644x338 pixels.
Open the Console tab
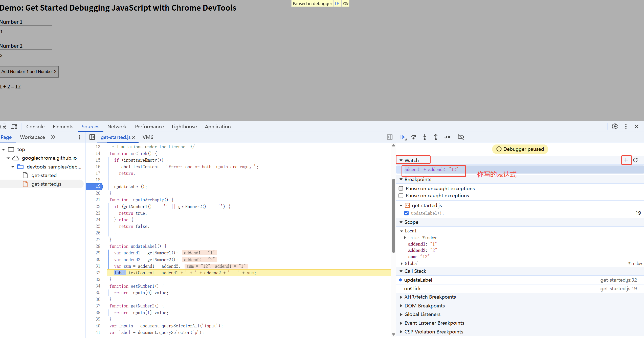pyautogui.click(x=35, y=127)
